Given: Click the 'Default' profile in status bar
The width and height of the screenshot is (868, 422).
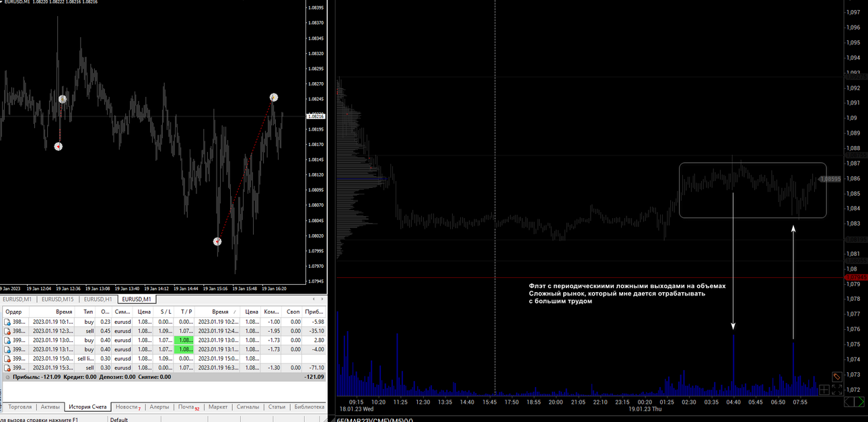Looking at the screenshot, I should pyautogui.click(x=119, y=419).
